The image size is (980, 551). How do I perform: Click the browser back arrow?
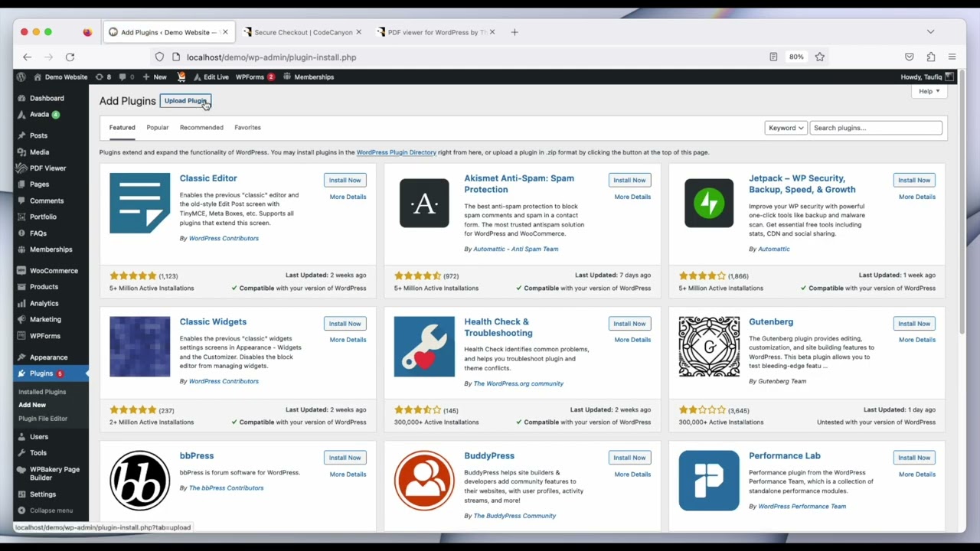pos(27,57)
